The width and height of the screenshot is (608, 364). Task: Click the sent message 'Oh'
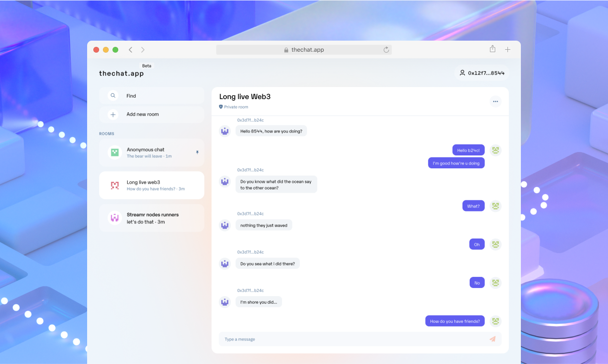pos(477,244)
